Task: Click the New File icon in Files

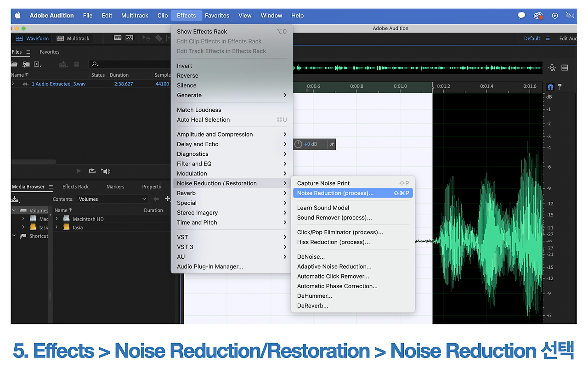Action: (x=38, y=64)
